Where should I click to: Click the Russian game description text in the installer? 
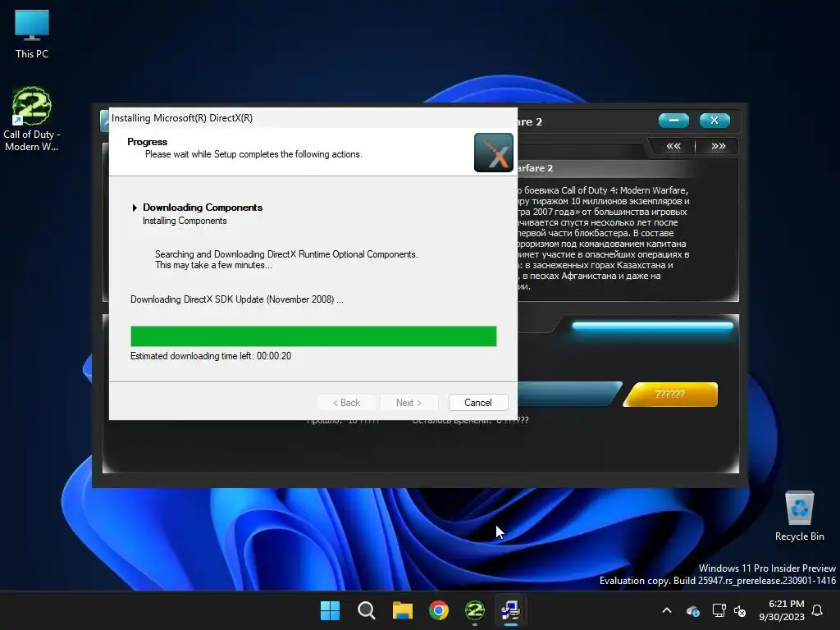pyautogui.click(x=603, y=239)
